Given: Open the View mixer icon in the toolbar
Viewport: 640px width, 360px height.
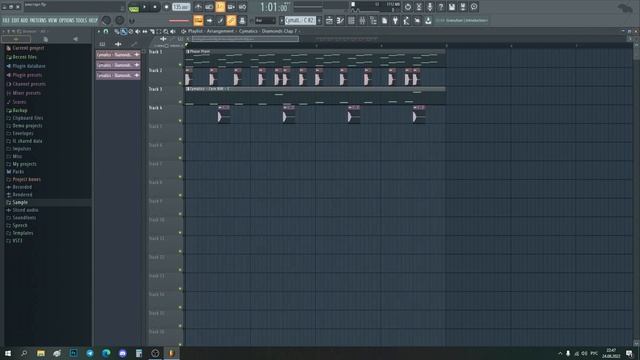Looking at the screenshot, I should click(x=362, y=20).
